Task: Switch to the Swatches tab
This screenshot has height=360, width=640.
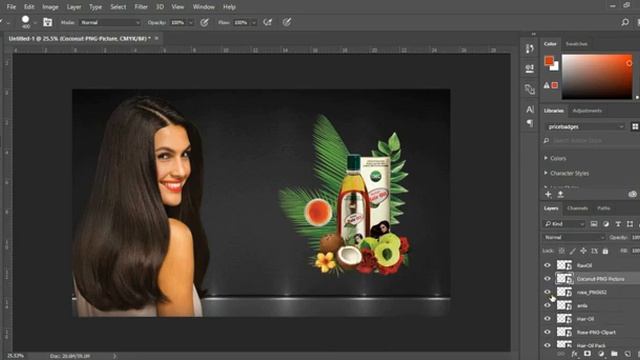Action: [x=576, y=44]
